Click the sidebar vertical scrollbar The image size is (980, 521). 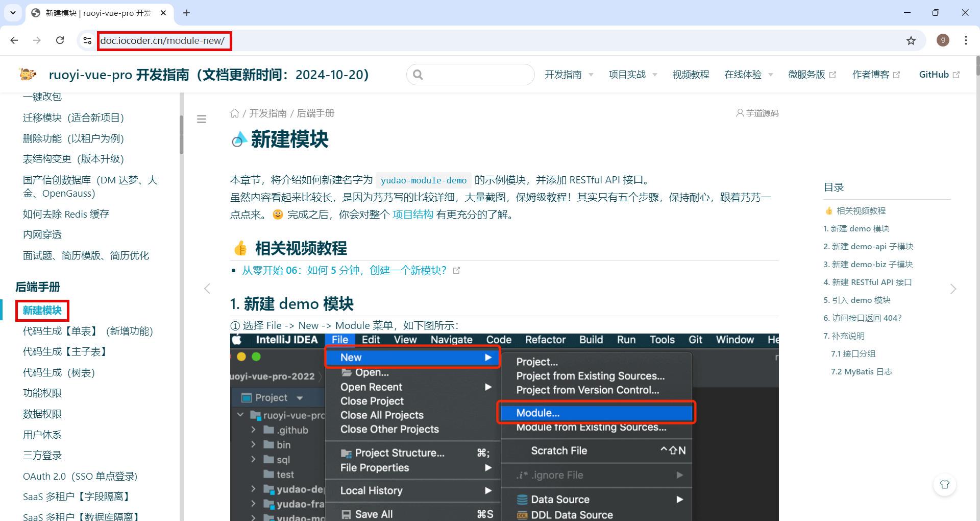(x=181, y=135)
